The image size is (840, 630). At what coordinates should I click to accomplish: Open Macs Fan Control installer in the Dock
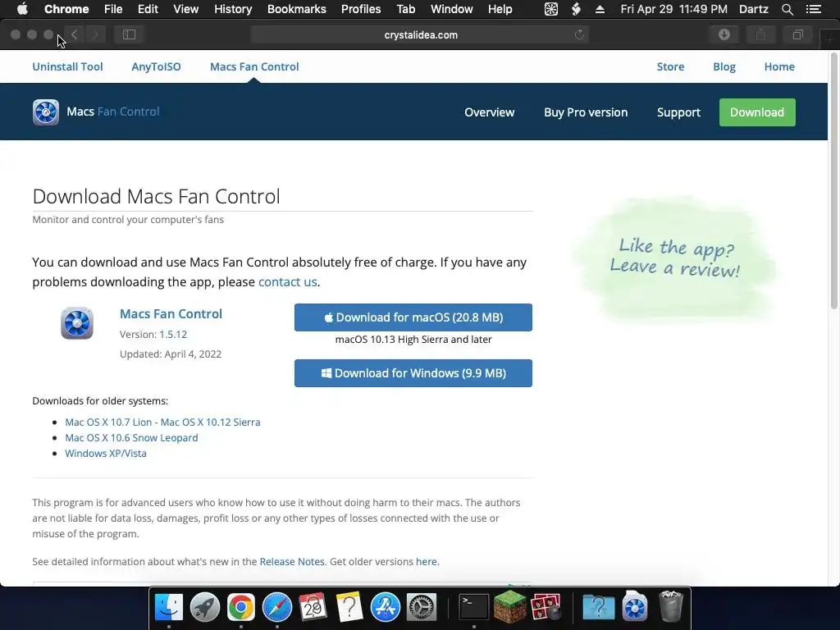point(635,608)
